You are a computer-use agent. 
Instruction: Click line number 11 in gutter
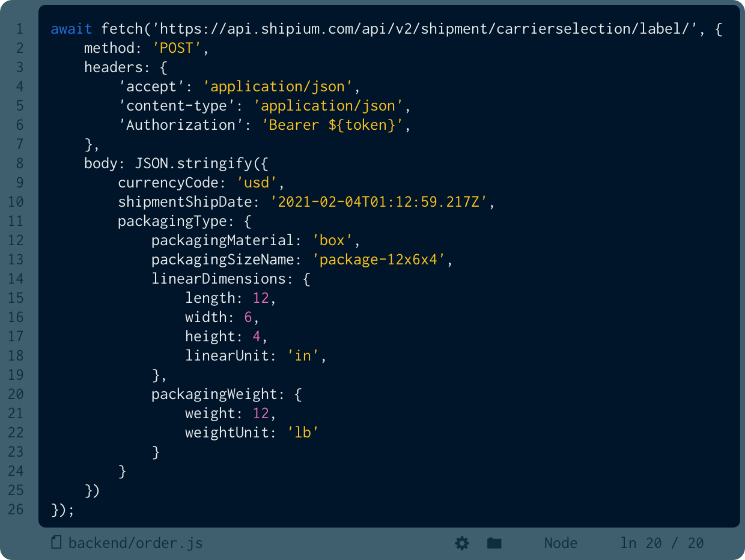(16, 221)
